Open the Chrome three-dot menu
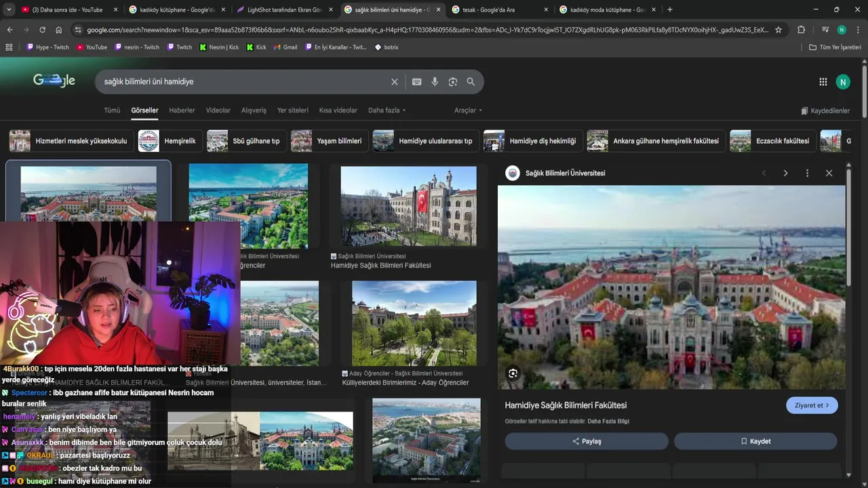This screenshot has width=868, height=488. (x=858, y=30)
